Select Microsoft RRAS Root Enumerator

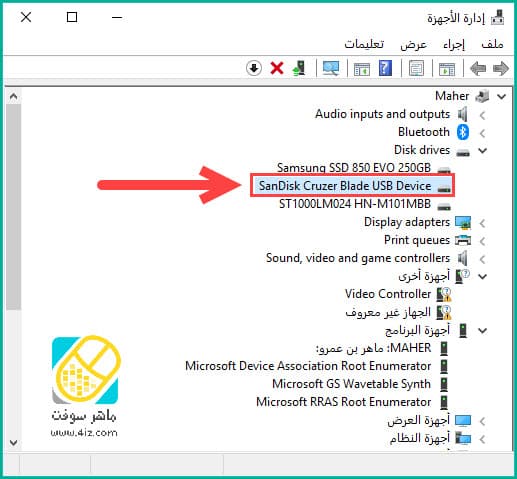click(344, 402)
